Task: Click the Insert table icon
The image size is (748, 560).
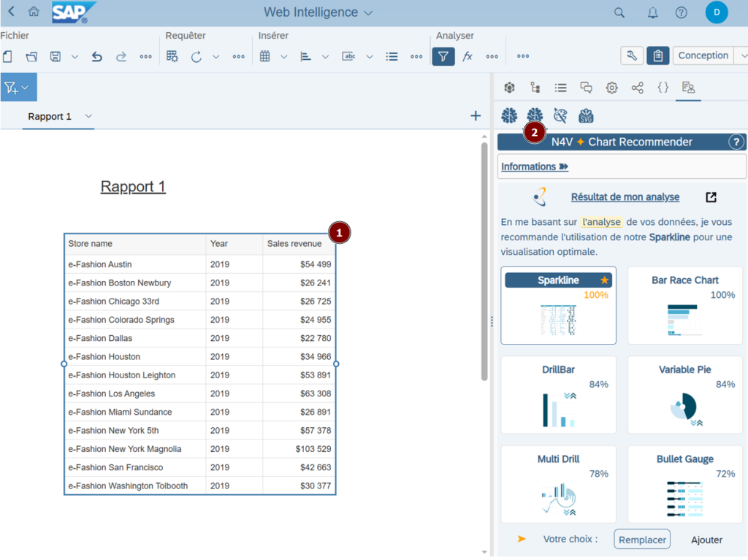Action: (265, 56)
